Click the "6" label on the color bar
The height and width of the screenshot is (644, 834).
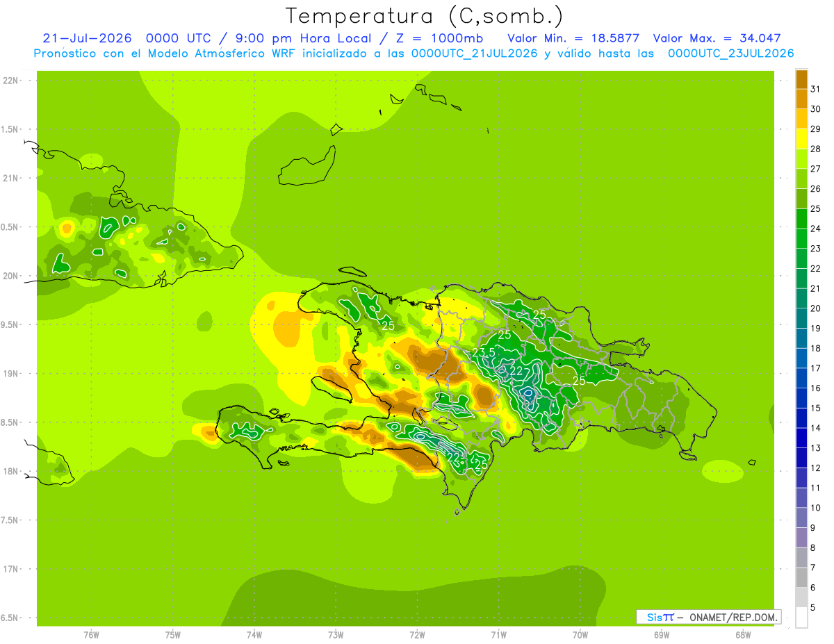point(813,588)
